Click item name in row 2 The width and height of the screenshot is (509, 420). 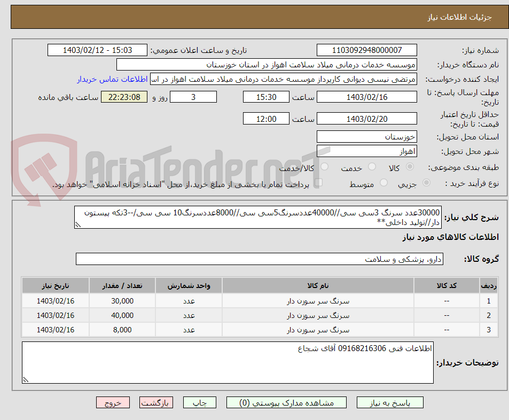coord(318,315)
